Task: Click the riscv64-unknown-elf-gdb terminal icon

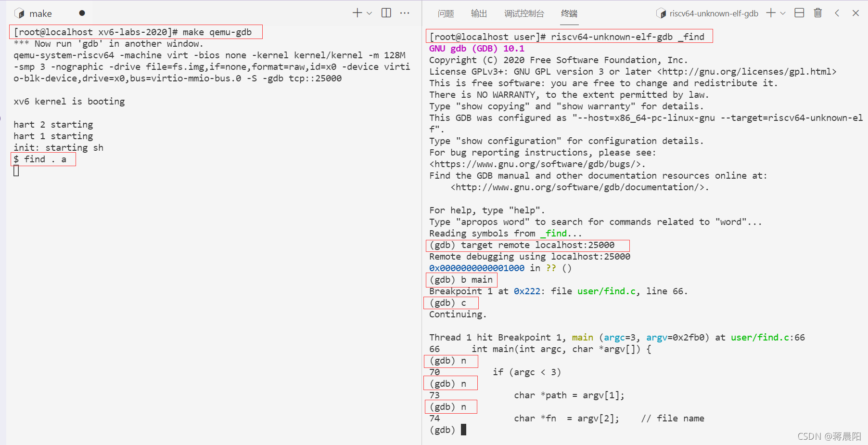Action: click(661, 13)
